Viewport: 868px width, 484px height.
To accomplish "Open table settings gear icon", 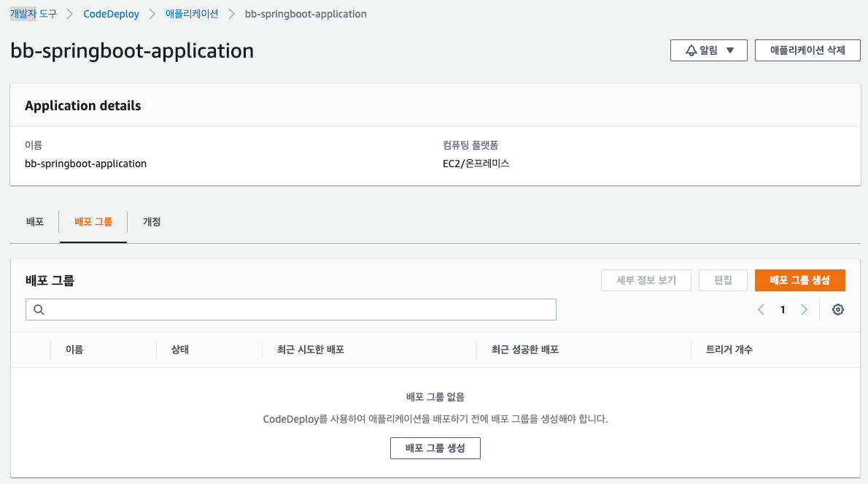I will pos(837,310).
